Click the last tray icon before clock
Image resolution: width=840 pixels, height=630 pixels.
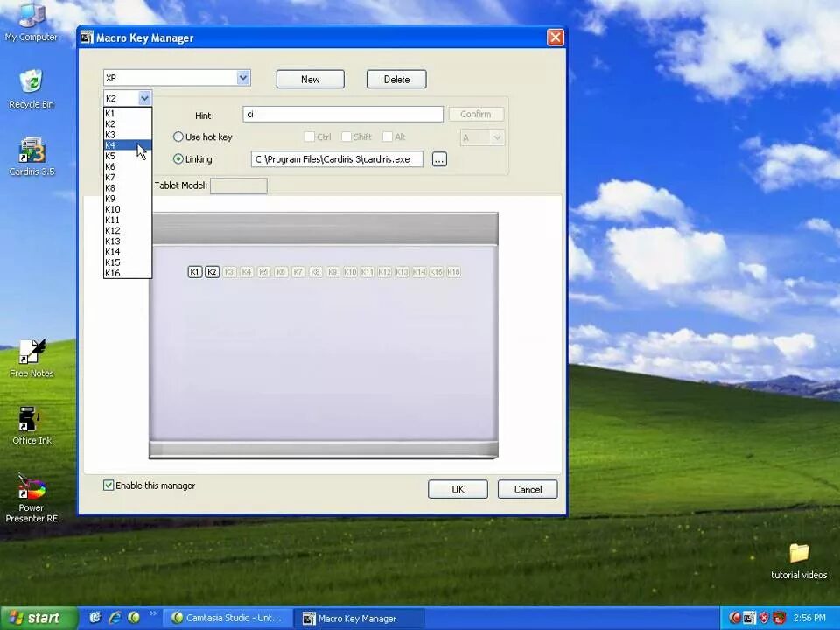point(779,618)
